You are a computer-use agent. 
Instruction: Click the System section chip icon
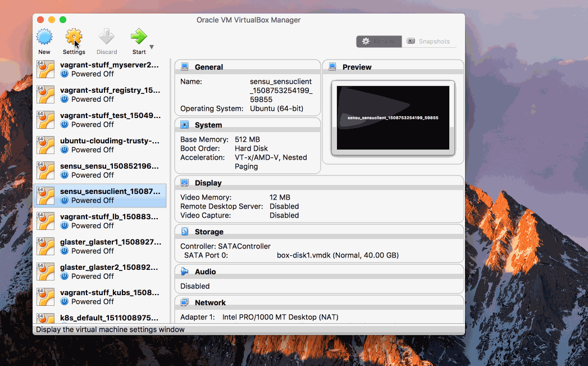click(x=185, y=125)
